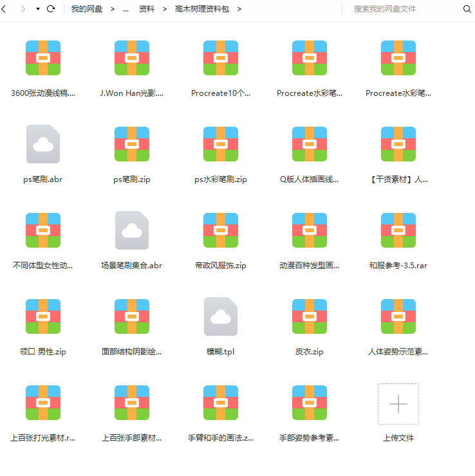Select the ps水彩笔刷.zip archive

click(x=220, y=144)
